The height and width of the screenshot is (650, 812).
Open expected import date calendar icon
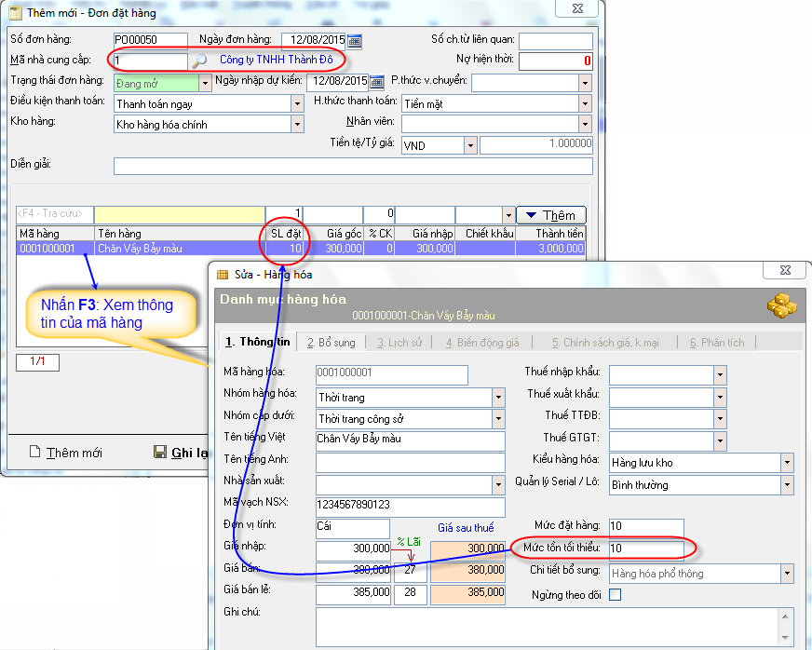pyautogui.click(x=377, y=82)
